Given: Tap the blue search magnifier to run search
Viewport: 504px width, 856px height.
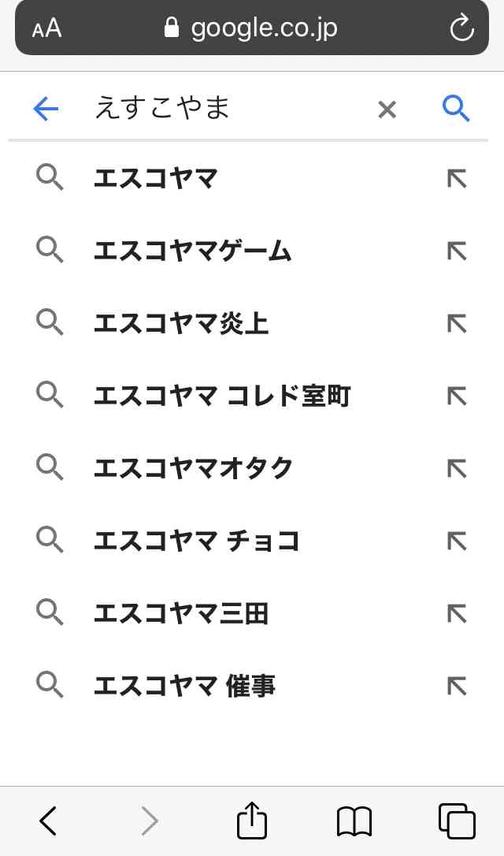Looking at the screenshot, I should (x=455, y=109).
